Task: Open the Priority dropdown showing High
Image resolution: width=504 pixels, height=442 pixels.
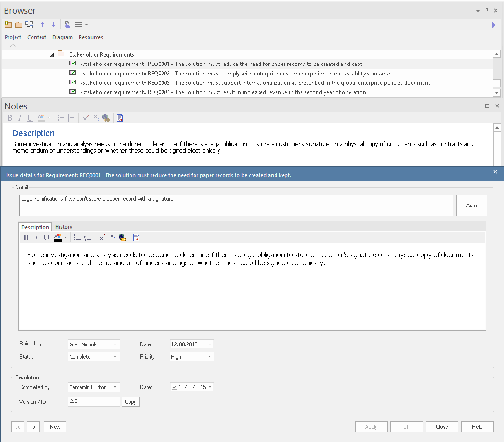Action: 209,357
